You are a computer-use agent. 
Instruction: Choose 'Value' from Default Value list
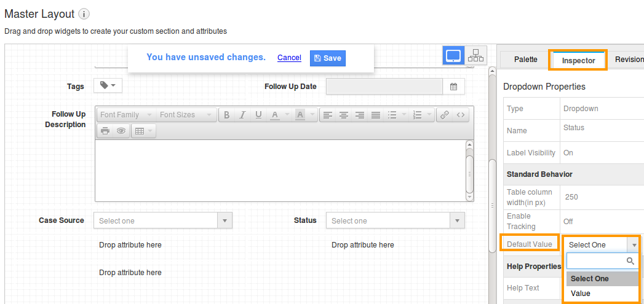click(x=581, y=294)
